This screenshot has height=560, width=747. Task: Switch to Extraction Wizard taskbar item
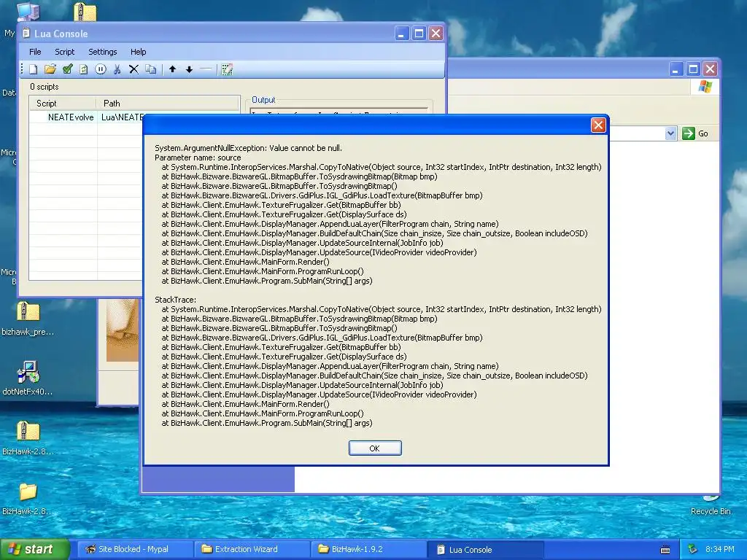click(252, 549)
